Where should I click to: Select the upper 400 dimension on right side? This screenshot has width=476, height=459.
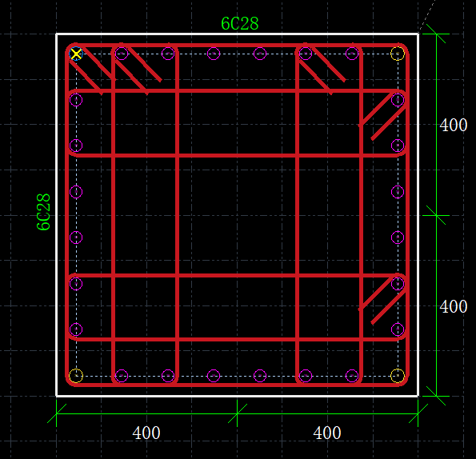[x=454, y=125]
